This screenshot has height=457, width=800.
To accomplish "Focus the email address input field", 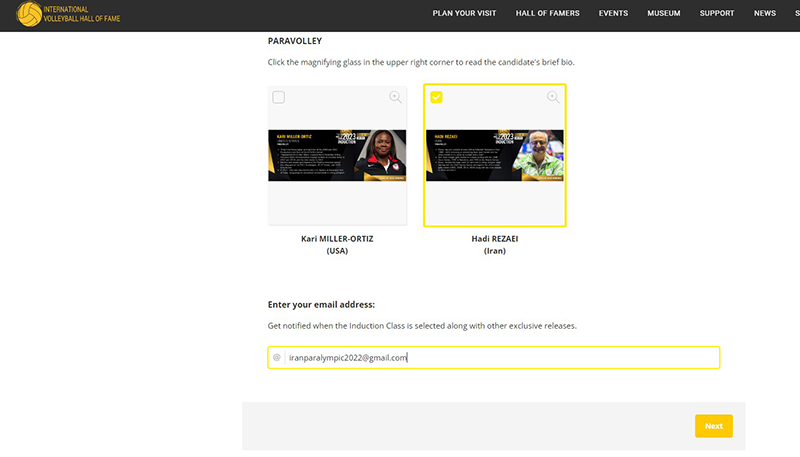I will [500, 357].
